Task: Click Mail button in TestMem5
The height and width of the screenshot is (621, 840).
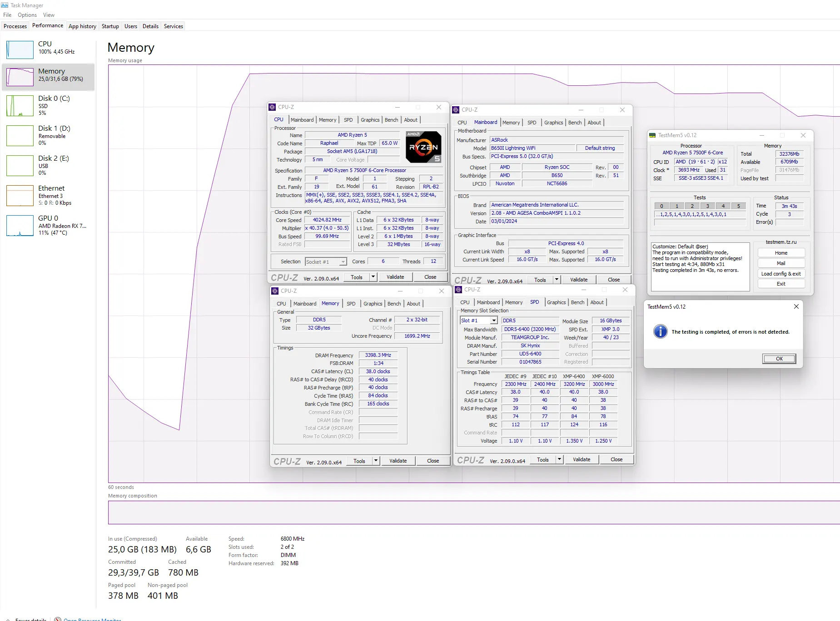Action: [781, 263]
